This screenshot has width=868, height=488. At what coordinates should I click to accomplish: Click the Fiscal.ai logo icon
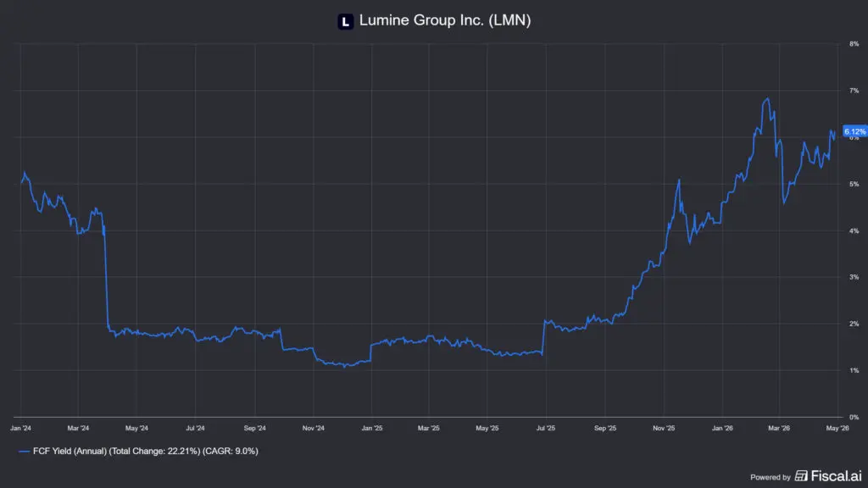[801, 476]
